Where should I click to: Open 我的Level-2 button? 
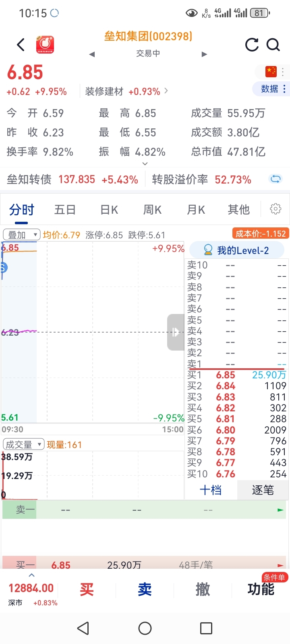click(237, 250)
